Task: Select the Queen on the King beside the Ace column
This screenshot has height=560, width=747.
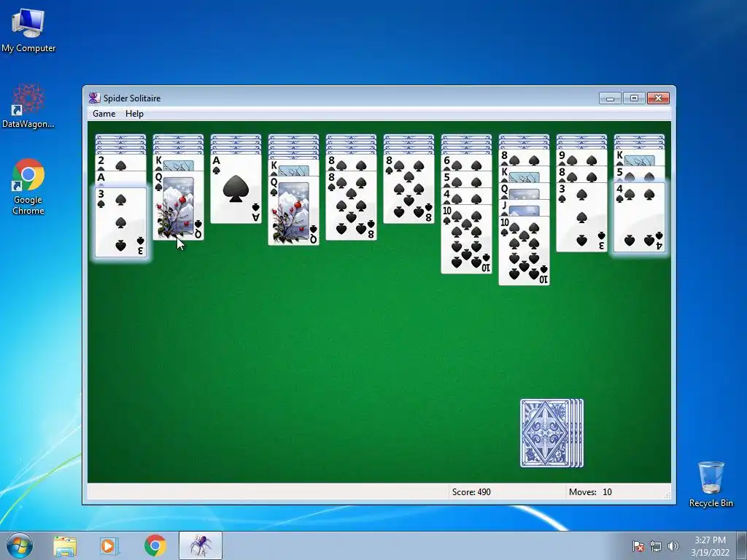Action: (x=178, y=206)
